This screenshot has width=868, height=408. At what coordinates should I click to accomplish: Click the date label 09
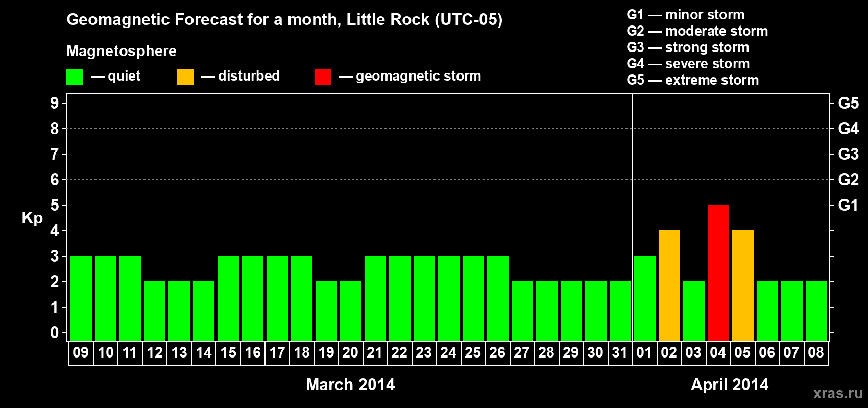tap(81, 352)
